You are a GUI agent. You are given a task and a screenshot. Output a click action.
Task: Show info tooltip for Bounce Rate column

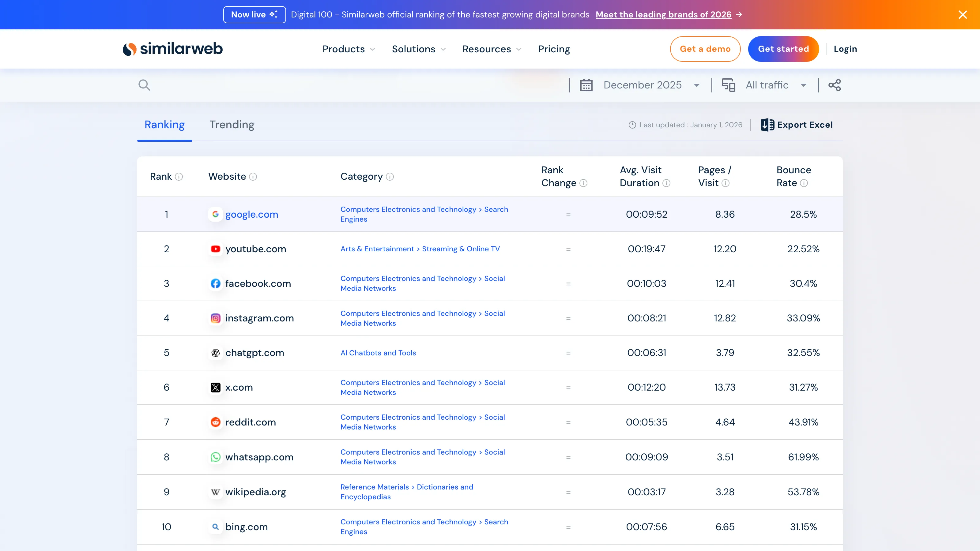804,183
